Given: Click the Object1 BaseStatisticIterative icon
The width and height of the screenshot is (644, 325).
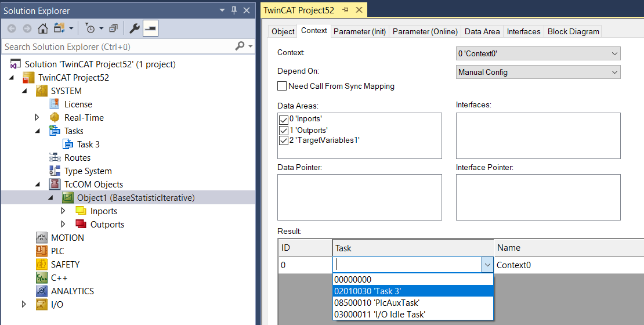Looking at the screenshot, I should (68, 198).
